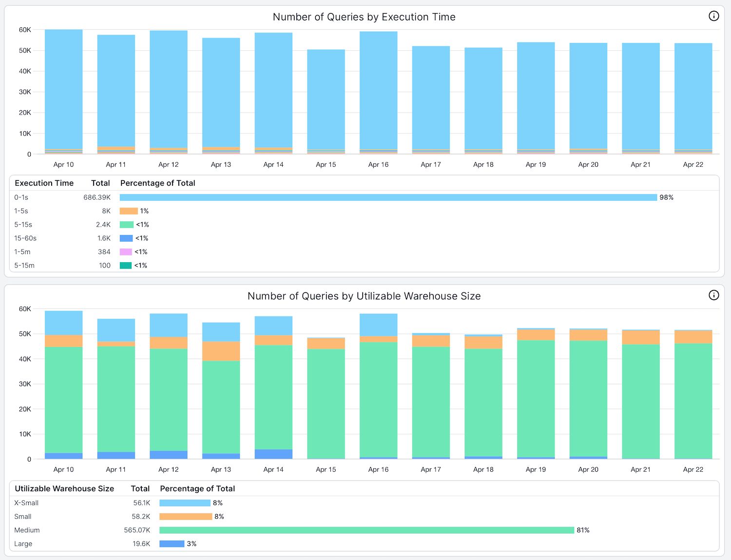
Task: Select the "1-5m" row label
Action: [22, 252]
